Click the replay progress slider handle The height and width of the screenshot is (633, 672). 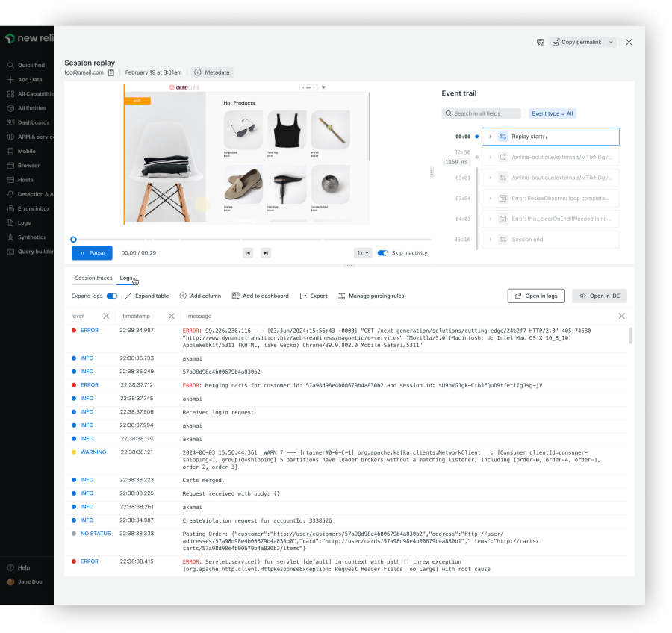tap(73, 240)
